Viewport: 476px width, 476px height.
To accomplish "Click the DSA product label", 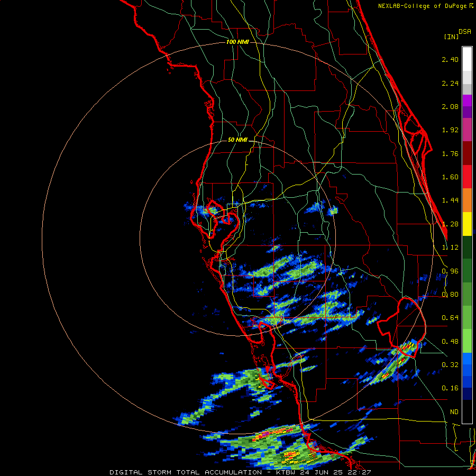I will pyautogui.click(x=465, y=32).
